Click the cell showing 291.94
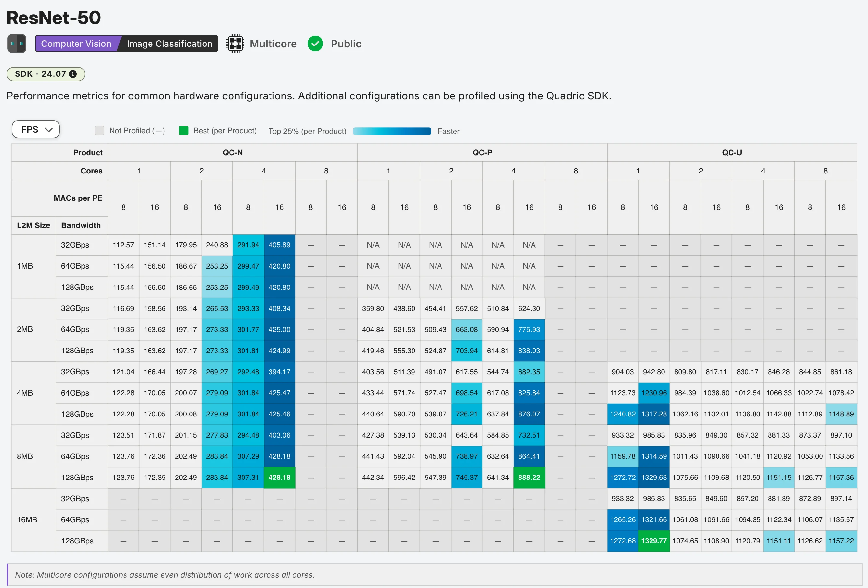The height and width of the screenshot is (588, 868). click(248, 245)
